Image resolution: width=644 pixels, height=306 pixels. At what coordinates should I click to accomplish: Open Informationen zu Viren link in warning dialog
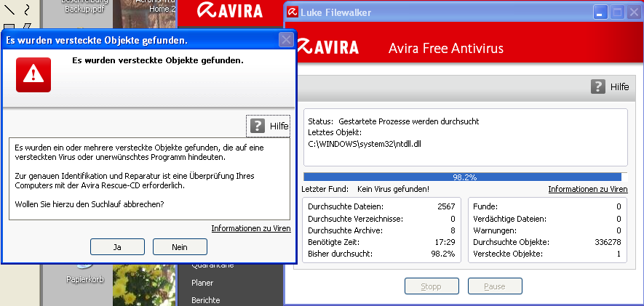coord(251,228)
